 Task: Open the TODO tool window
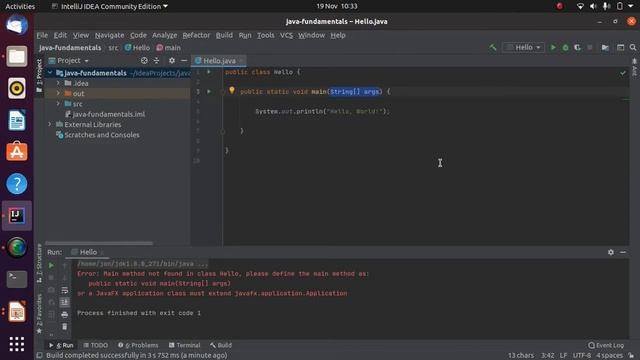[96, 345]
